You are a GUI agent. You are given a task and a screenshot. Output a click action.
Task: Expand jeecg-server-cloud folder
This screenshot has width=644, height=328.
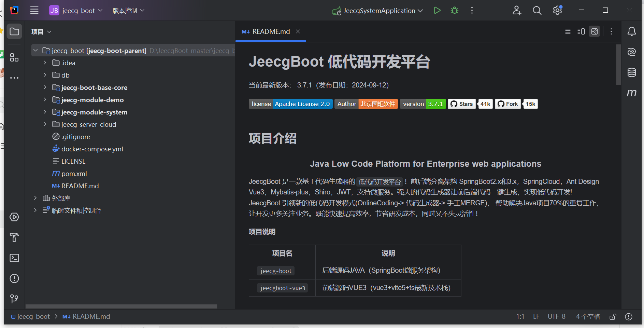coord(45,124)
